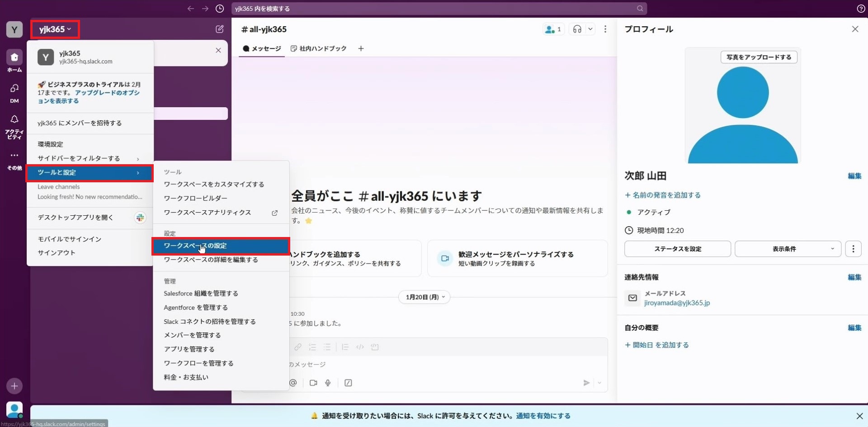Select アプリを管理する menu item
The image size is (868, 427).
pos(221,349)
